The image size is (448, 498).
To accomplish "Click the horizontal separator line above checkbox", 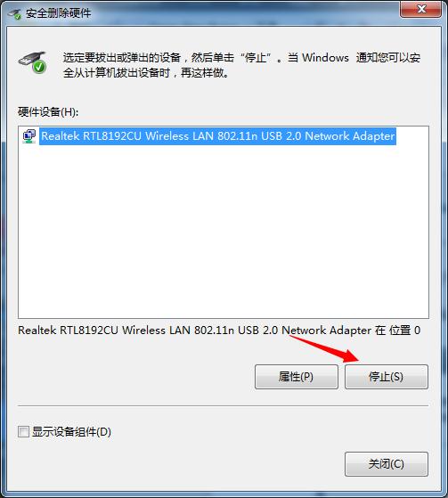I will click(x=223, y=405).
